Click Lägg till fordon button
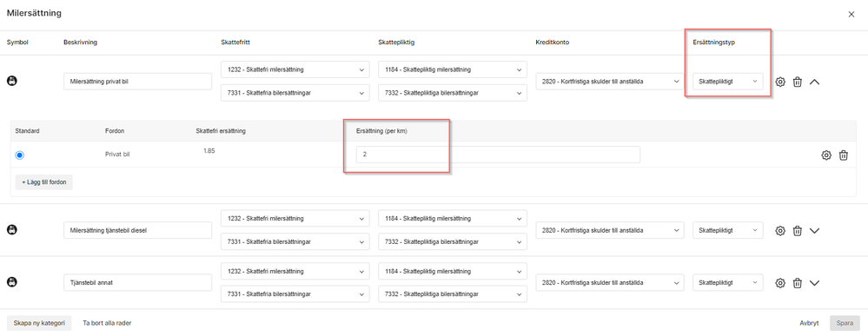The width and height of the screenshot is (868, 336). click(44, 182)
